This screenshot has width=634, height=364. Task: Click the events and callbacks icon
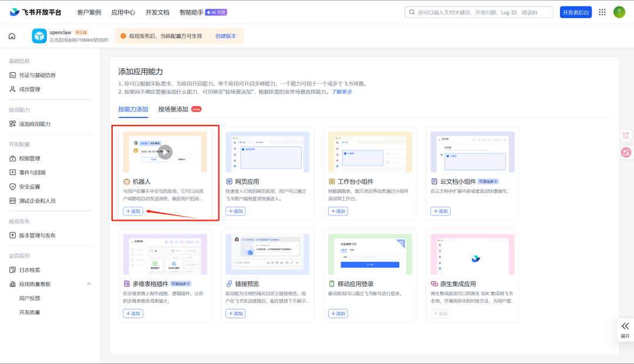(x=12, y=172)
